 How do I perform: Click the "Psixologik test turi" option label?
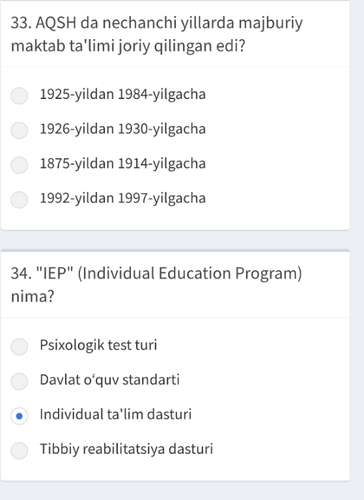point(98,345)
